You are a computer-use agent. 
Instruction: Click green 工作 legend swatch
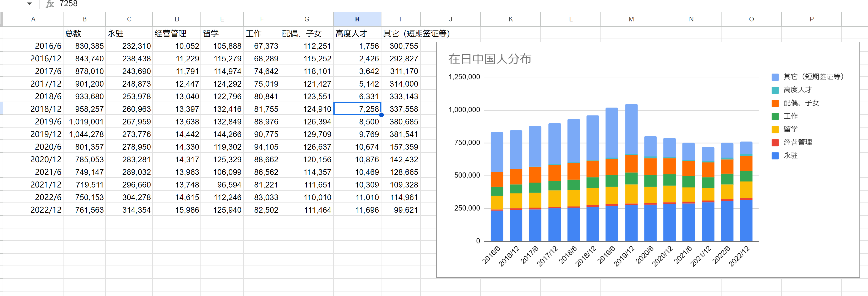775,116
